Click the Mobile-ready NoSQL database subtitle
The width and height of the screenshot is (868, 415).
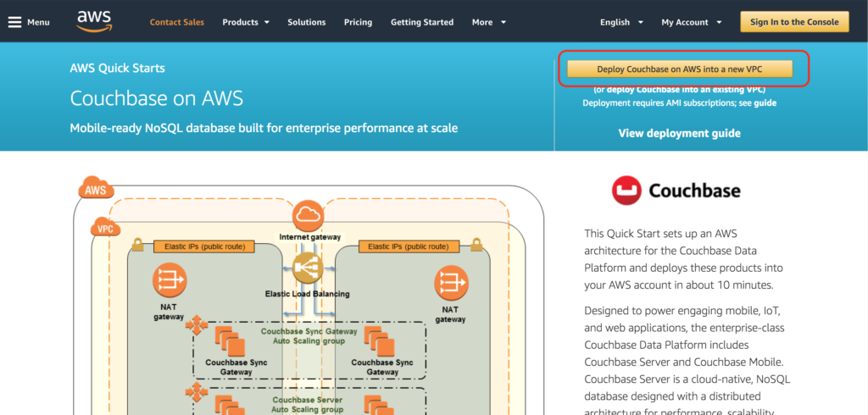pyautogui.click(x=264, y=129)
